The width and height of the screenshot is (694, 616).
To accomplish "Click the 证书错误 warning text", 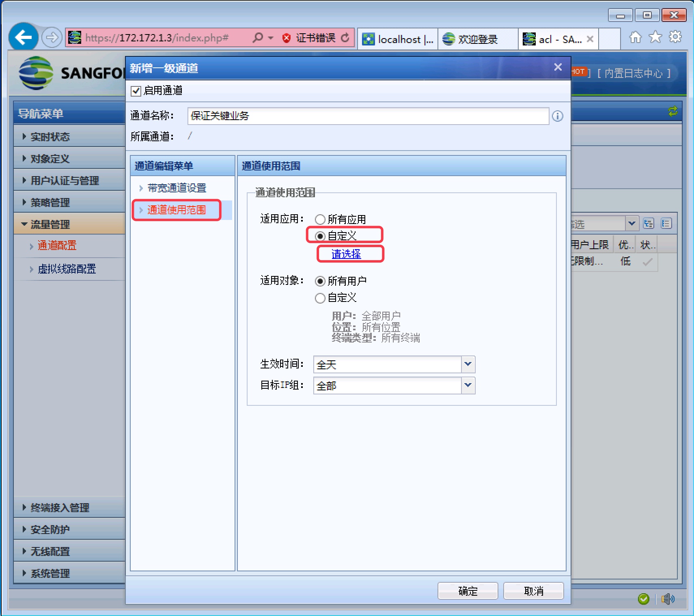I will [x=316, y=38].
